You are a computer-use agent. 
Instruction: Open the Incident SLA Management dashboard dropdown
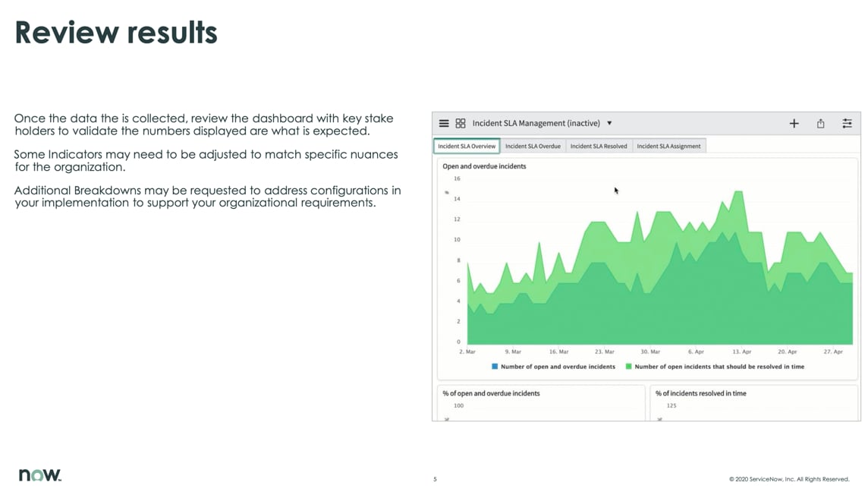point(609,122)
